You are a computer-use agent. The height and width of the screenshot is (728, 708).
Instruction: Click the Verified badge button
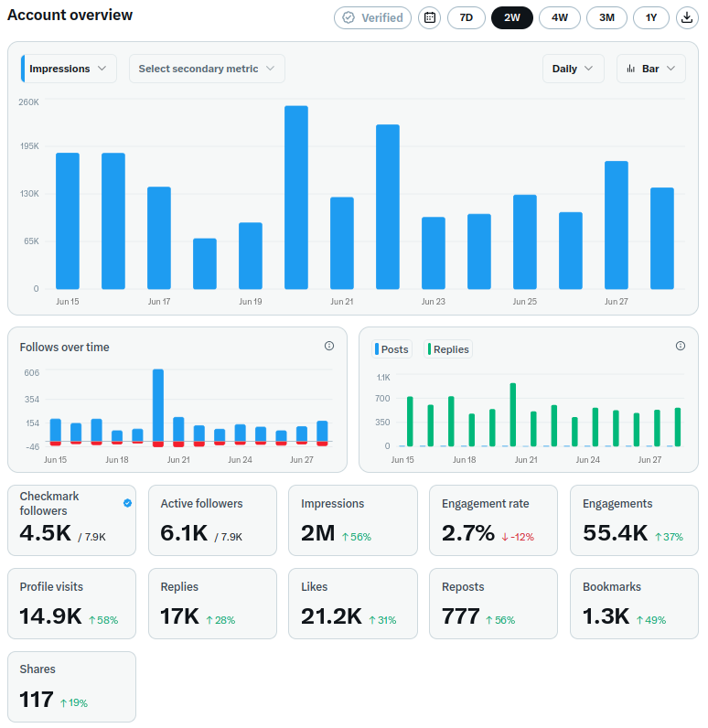pyautogui.click(x=373, y=17)
